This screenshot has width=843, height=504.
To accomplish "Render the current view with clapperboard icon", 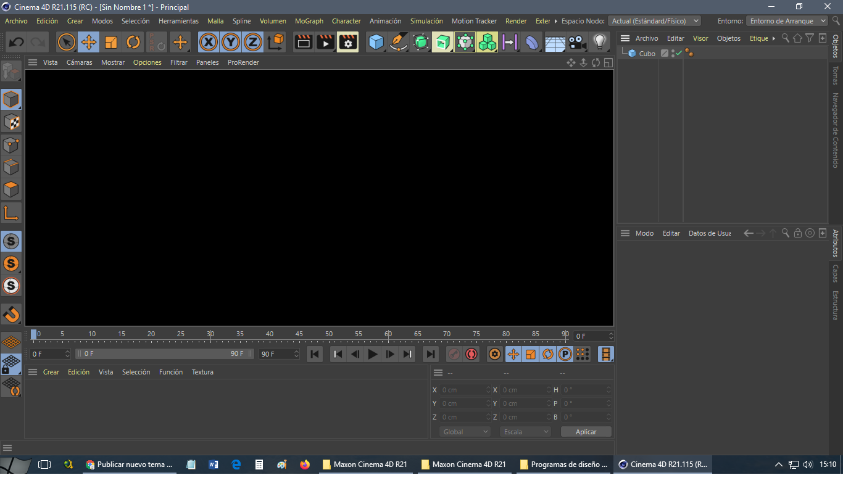I will point(303,43).
